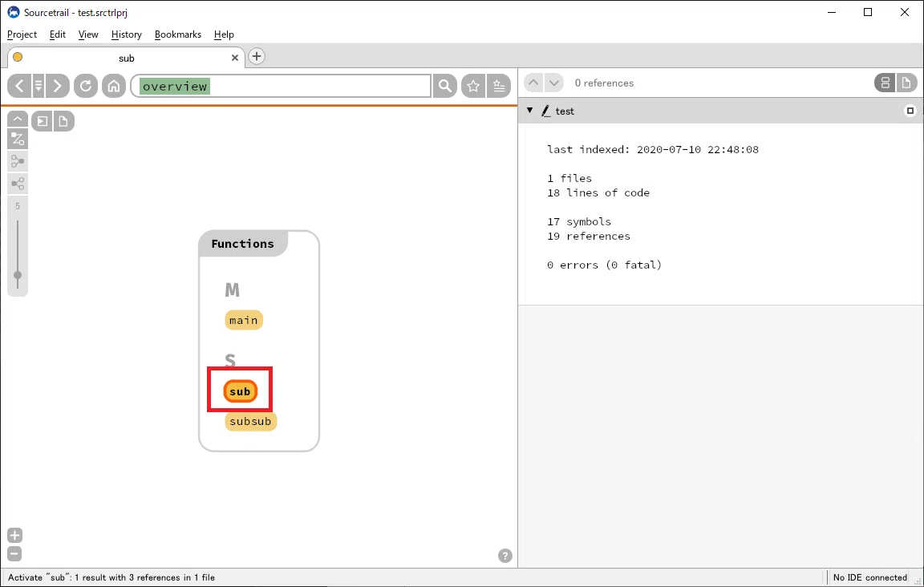Go to overview with home icon

point(114,86)
